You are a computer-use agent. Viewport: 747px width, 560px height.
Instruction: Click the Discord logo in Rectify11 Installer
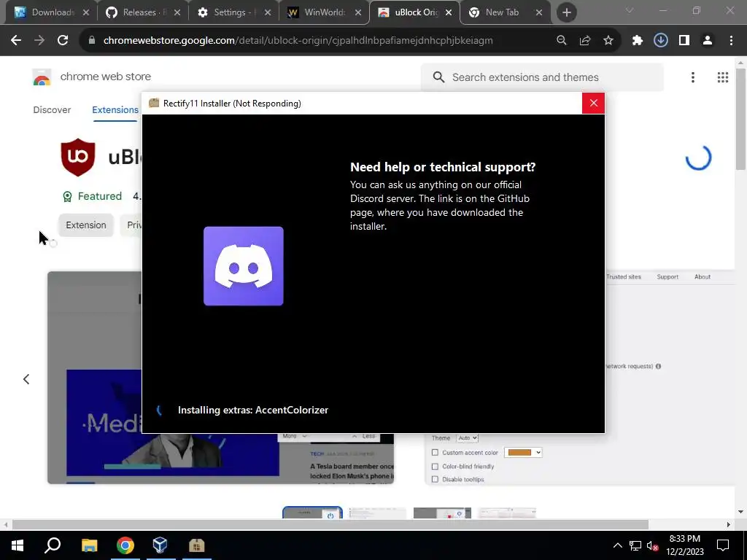244,266
